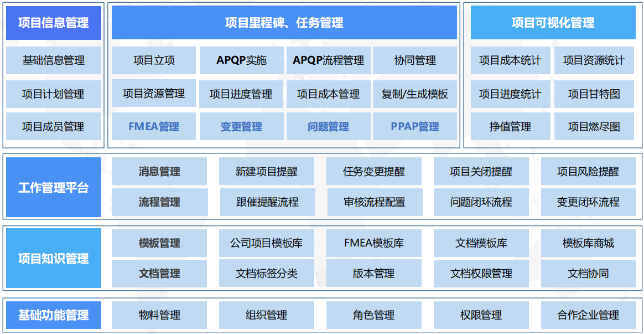Open 合作企业管理

pyautogui.click(x=588, y=315)
